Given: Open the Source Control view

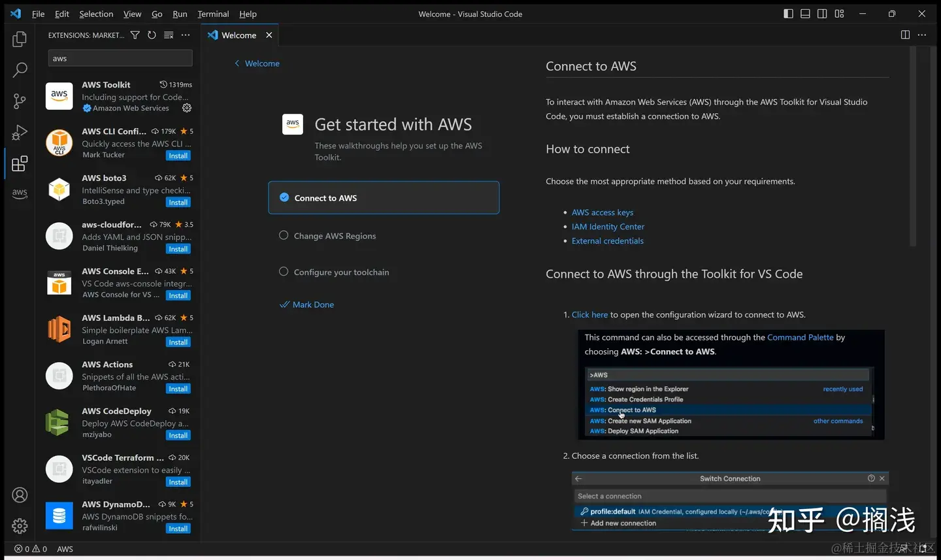Looking at the screenshot, I should point(20,101).
